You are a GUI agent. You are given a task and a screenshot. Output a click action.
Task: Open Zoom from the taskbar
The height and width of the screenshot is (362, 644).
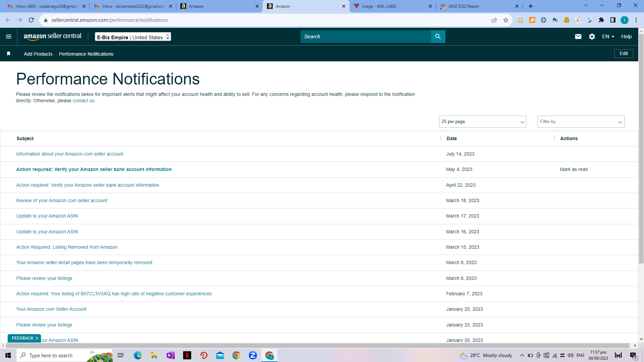(x=253, y=355)
